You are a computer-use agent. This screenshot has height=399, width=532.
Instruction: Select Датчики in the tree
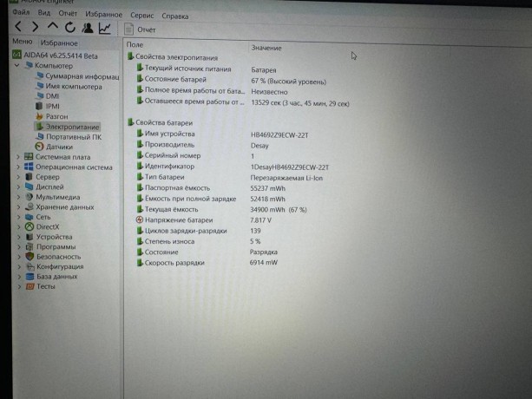59,147
